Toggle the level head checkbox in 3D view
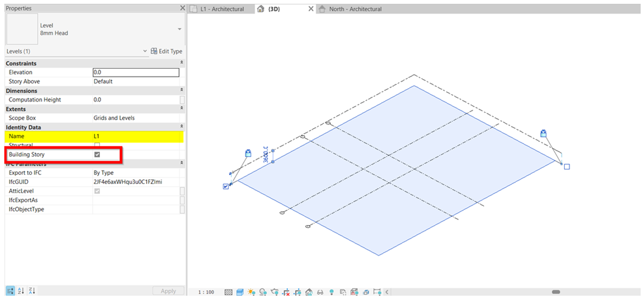Viewport: 644px width, 300px height. (226, 186)
